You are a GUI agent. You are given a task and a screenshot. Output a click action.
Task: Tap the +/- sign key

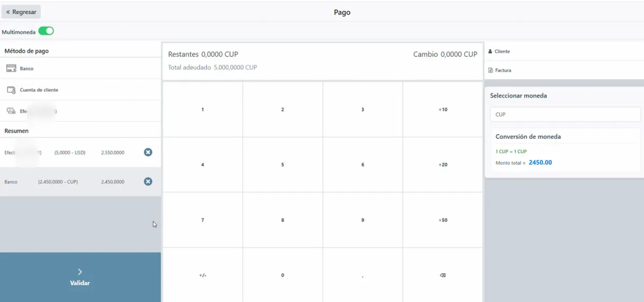pyautogui.click(x=202, y=275)
